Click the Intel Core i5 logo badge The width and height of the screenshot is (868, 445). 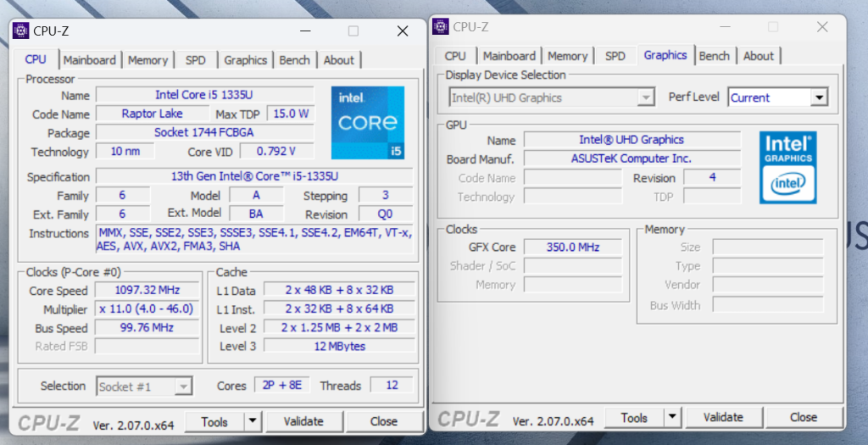point(367,122)
